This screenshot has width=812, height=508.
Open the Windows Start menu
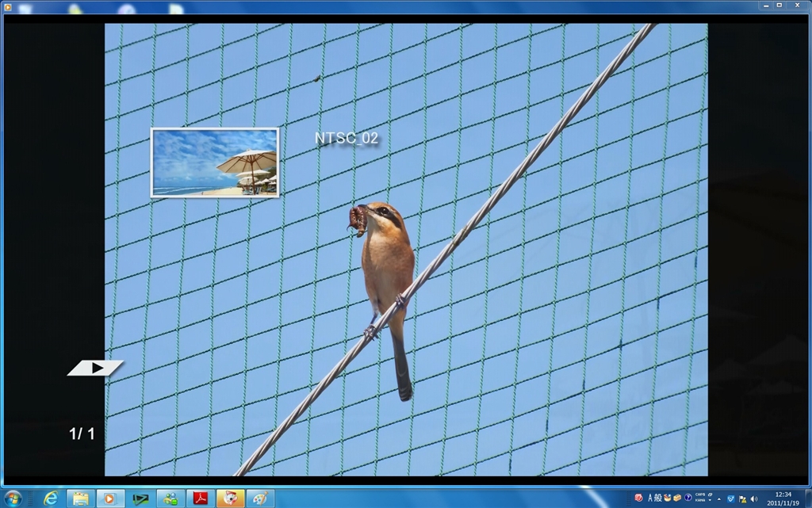coord(13,498)
